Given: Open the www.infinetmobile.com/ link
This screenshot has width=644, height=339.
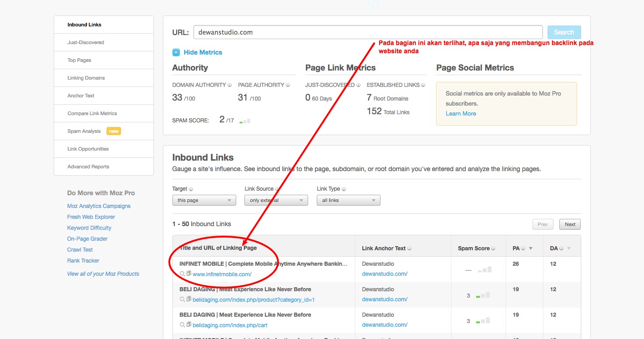Looking at the screenshot, I should (x=222, y=274).
